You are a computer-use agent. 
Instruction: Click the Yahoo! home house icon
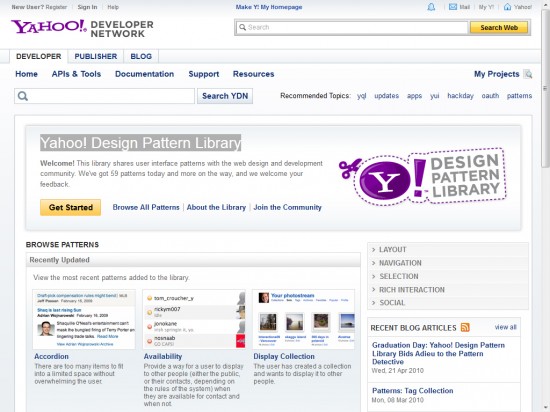click(507, 7)
